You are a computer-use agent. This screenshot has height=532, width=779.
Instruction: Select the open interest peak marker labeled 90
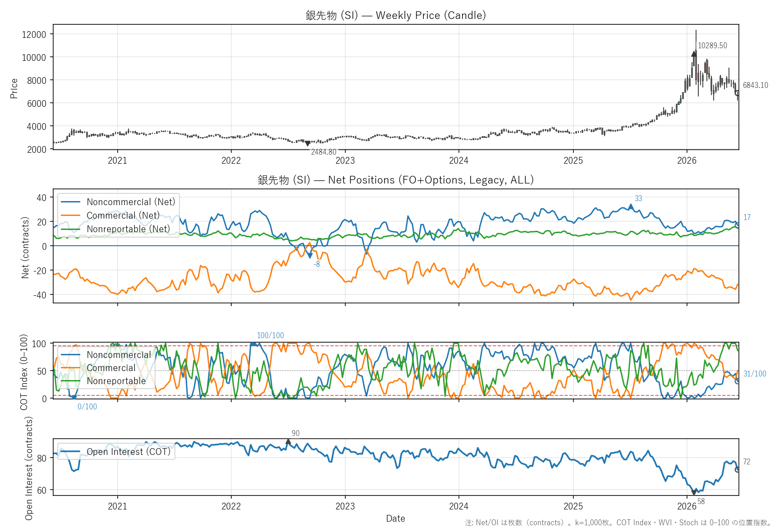(289, 442)
